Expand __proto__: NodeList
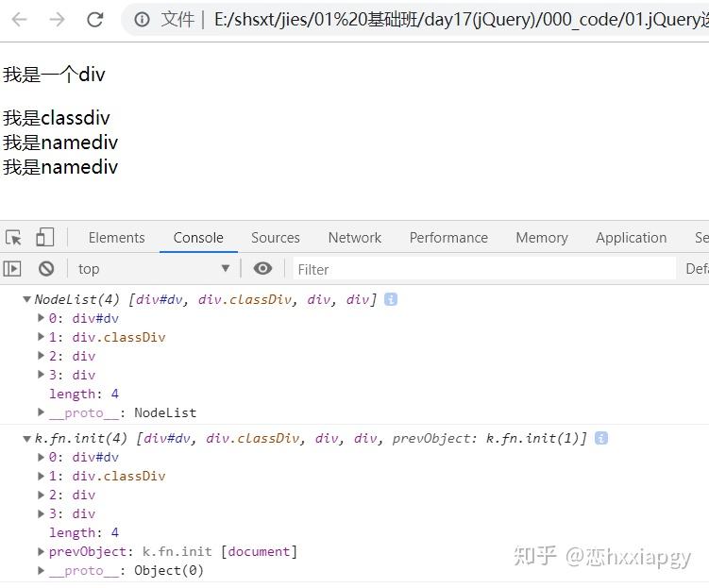The height and width of the screenshot is (588, 709). coord(41,412)
